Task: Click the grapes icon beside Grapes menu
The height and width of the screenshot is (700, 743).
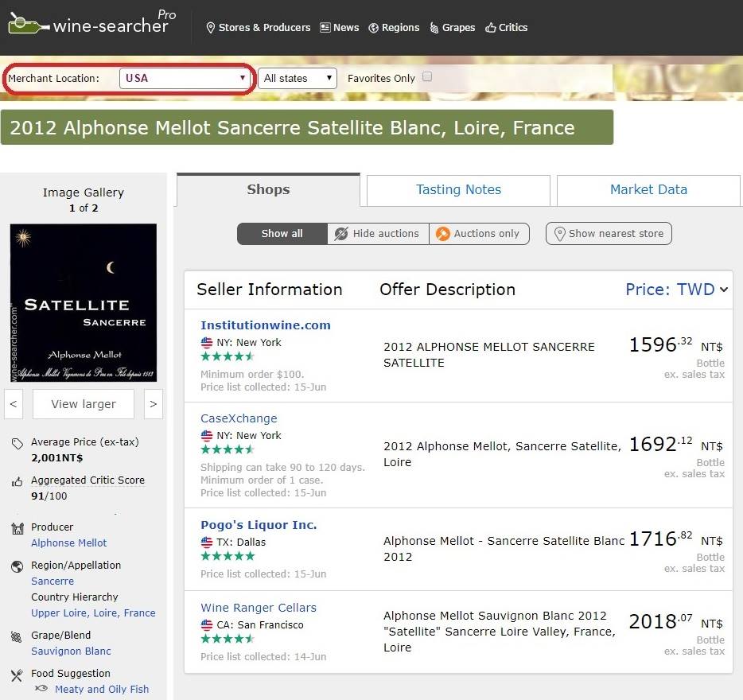Action: (x=434, y=28)
